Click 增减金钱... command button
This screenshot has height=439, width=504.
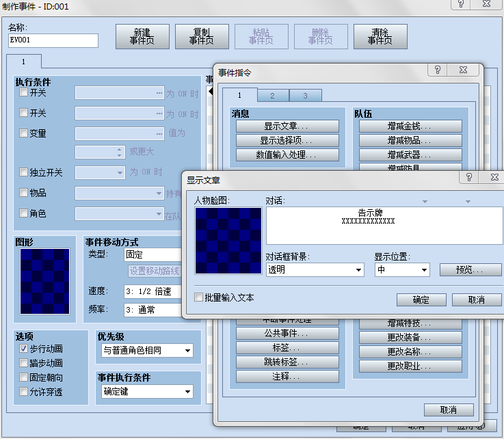tap(410, 127)
